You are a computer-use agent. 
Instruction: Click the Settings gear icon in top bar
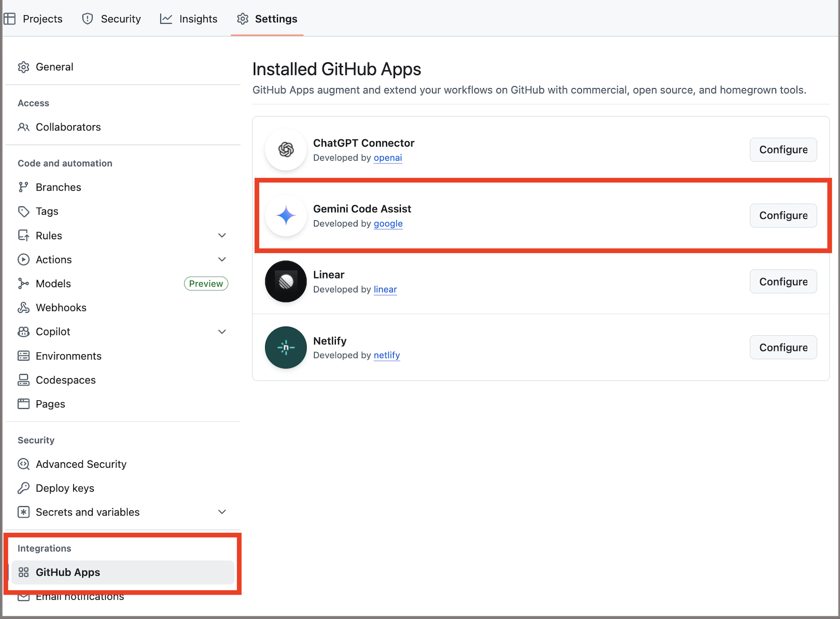[243, 19]
